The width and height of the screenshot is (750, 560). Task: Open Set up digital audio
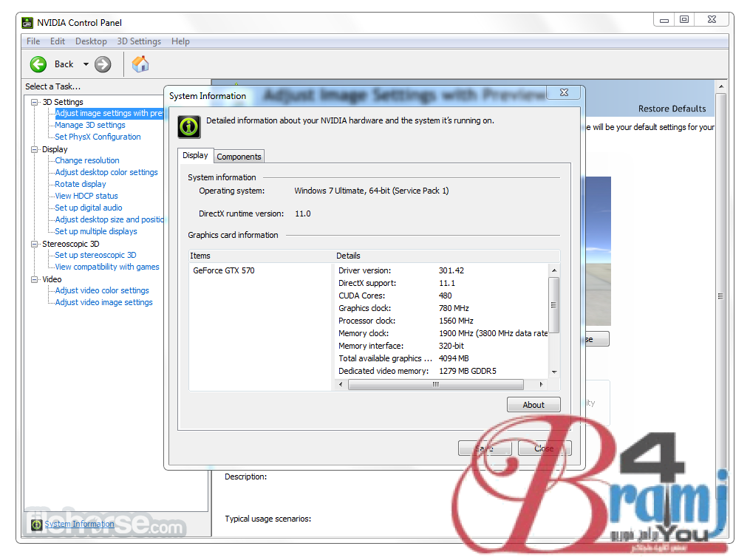[x=89, y=208]
